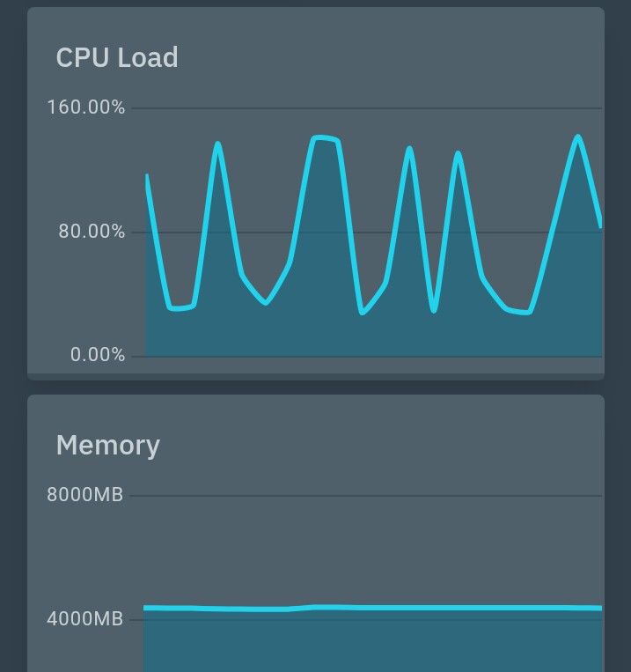The image size is (631, 672).
Task: Click the CPU Load panel title
Action: tap(117, 58)
